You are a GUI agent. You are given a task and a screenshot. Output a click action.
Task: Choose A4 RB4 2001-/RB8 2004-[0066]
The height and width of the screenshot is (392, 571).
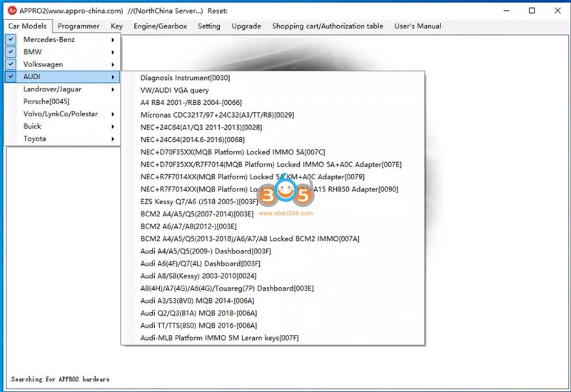[x=273, y=102]
